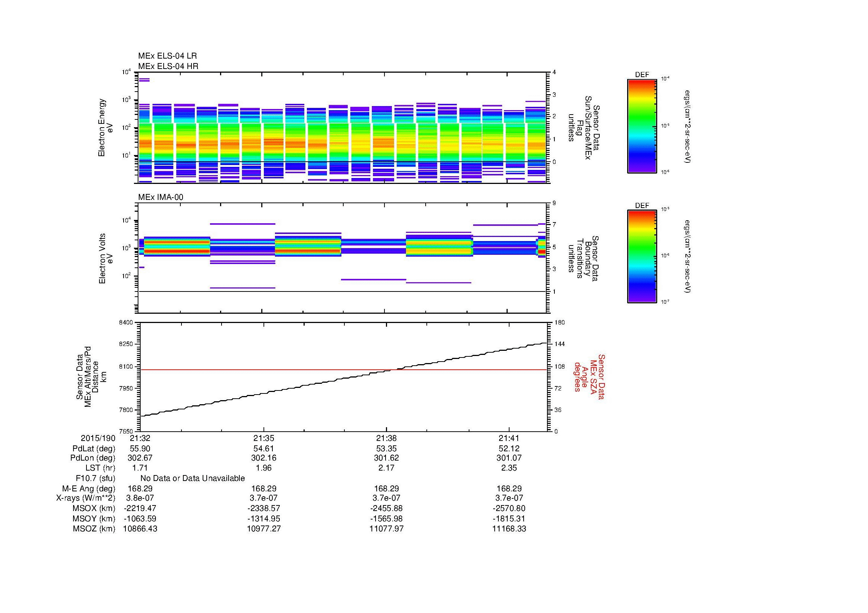Click the 'PdLon (deg)' row label

click(93, 458)
